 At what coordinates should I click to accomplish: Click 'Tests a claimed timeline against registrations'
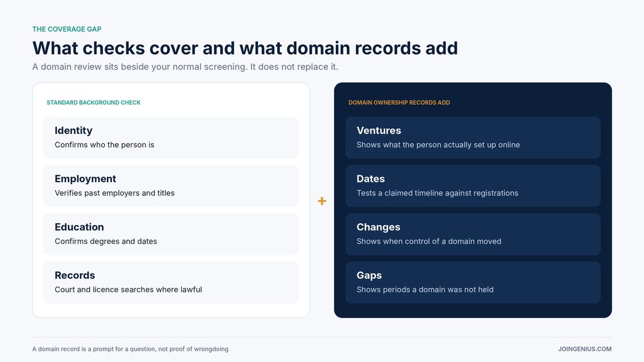(438, 193)
